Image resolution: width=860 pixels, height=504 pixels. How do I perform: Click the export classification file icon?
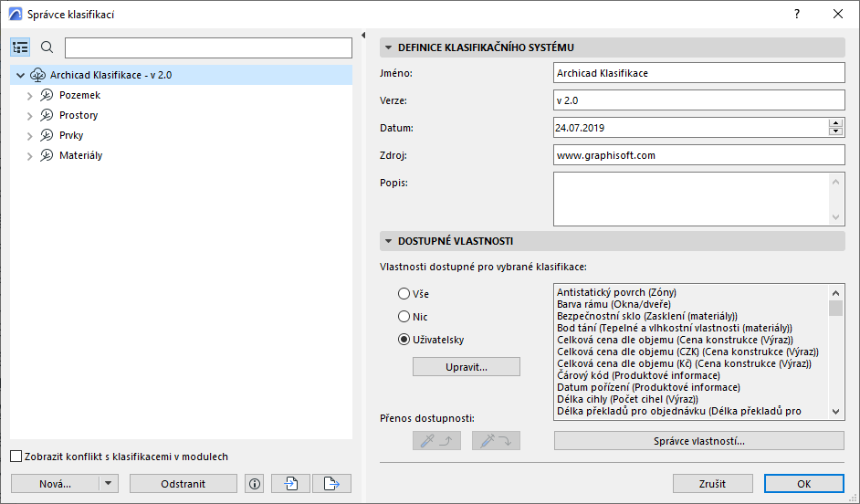click(x=331, y=484)
